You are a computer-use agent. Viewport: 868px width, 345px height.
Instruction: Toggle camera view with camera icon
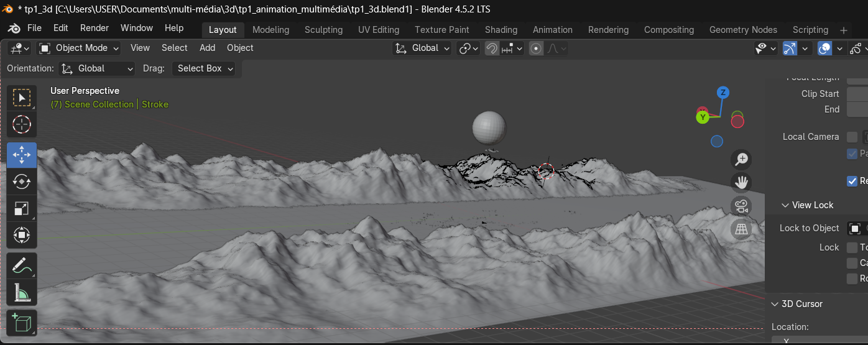pyautogui.click(x=741, y=206)
